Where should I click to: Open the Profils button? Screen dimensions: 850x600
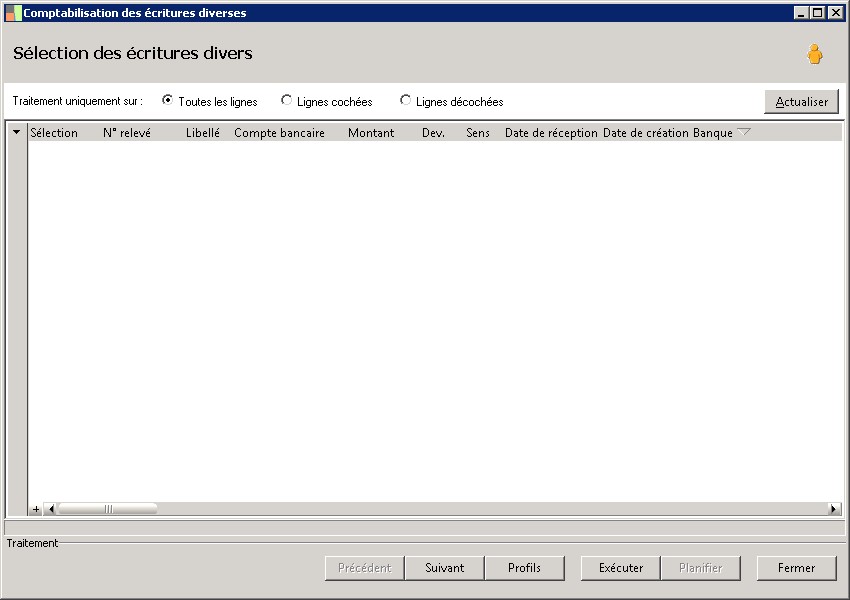(x=524, y=568)
